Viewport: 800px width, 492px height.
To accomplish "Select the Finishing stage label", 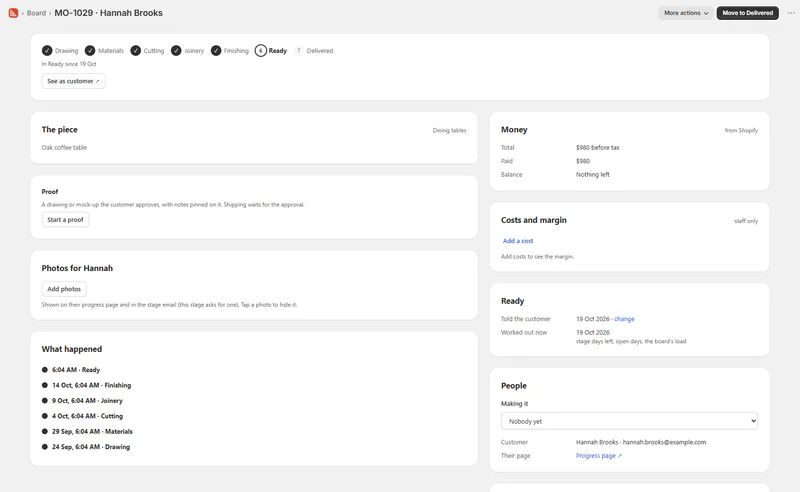I will pyautogui.click(x=236, y=51).
